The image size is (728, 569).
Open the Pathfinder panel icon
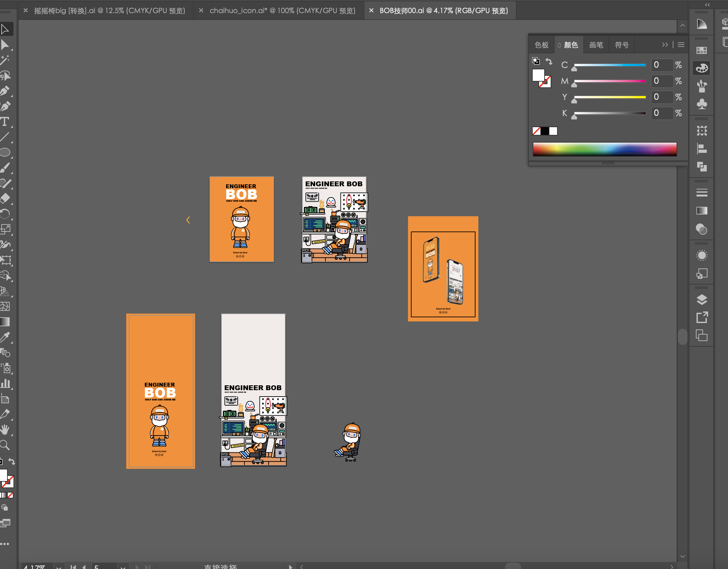tap(702, 167)
